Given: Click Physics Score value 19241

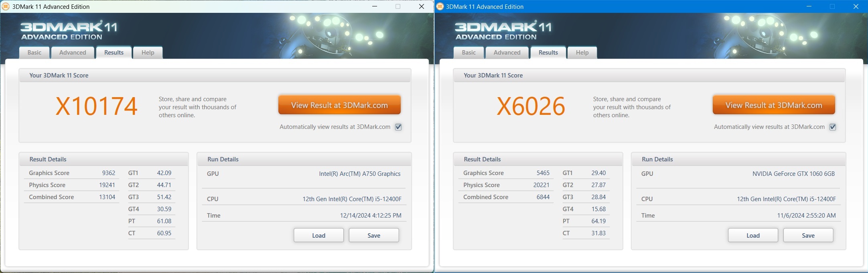Looking at the screenshot, I should tap(107, 185).
